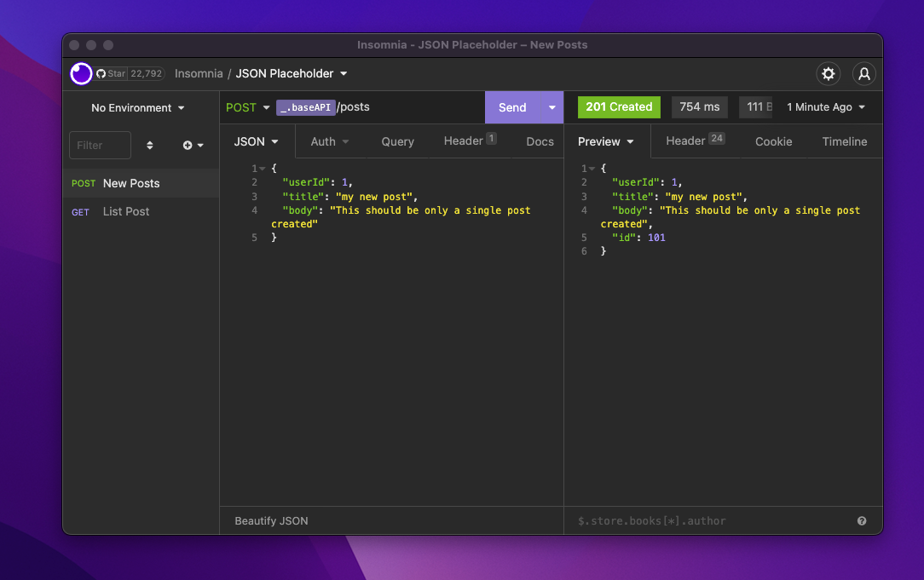This screenshot has width=924, height=580.
Task: Click the 754 ms response time
Action: pos(700,106)
